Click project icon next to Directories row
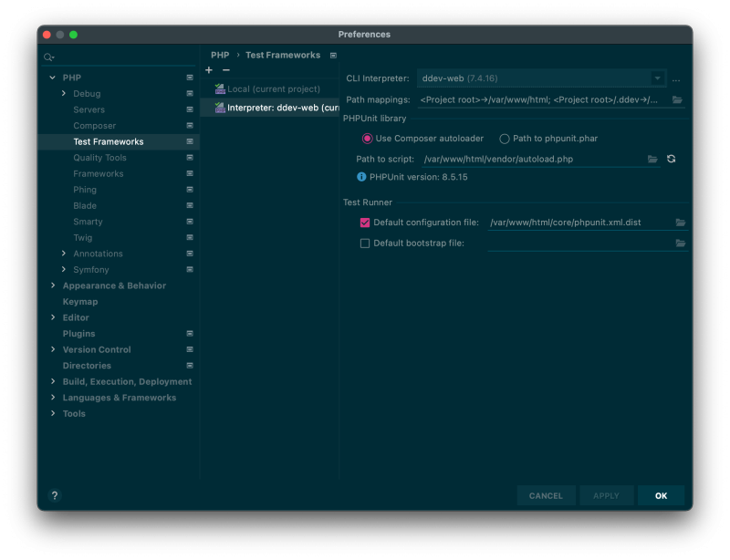Screen dimensions: 730x560 (x=190, y=366)
